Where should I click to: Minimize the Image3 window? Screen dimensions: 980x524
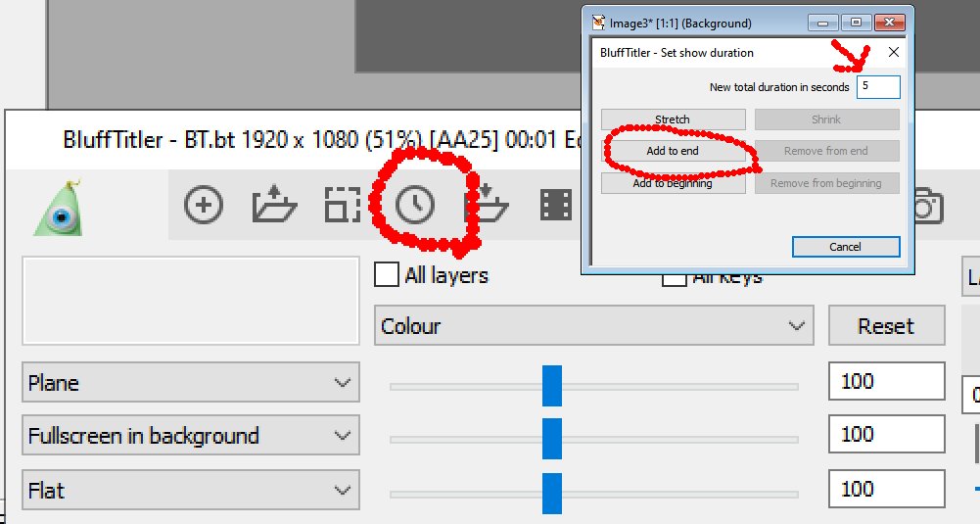[x=823, y=24]
